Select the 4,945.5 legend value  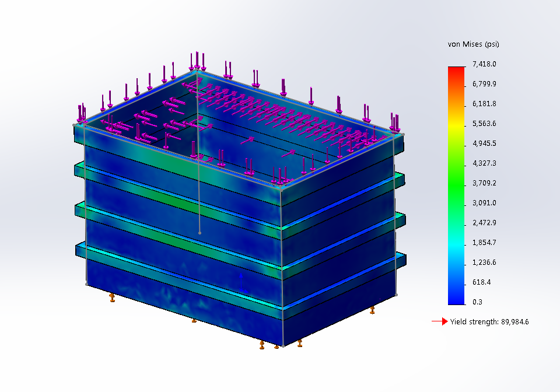[484, 143]
